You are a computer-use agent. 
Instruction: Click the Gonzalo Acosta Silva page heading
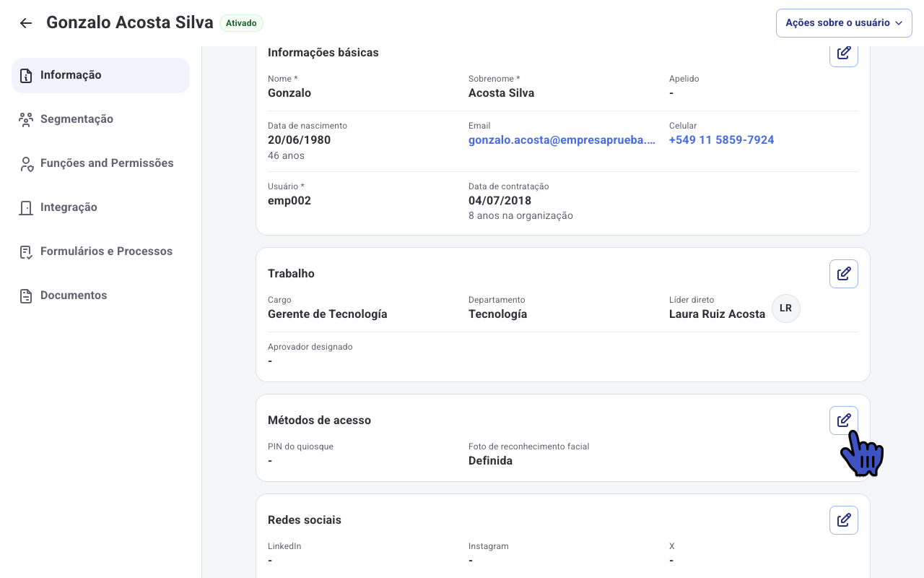pos(130,22)
